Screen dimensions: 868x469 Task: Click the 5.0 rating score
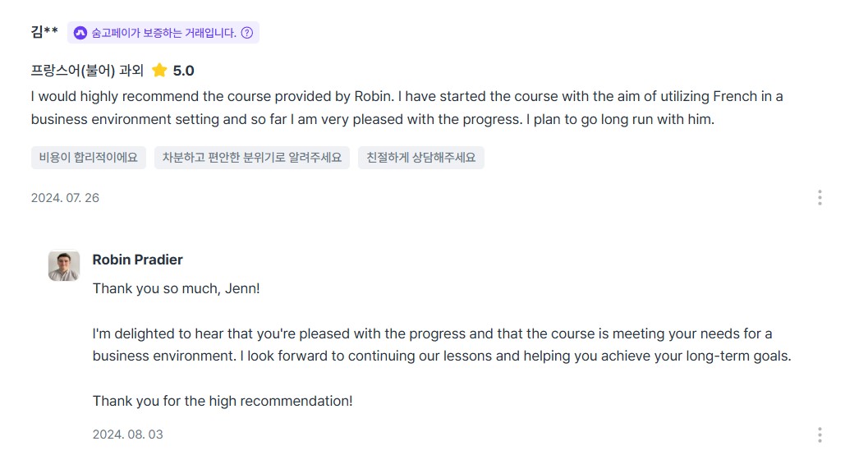click(x=183, y=71)
